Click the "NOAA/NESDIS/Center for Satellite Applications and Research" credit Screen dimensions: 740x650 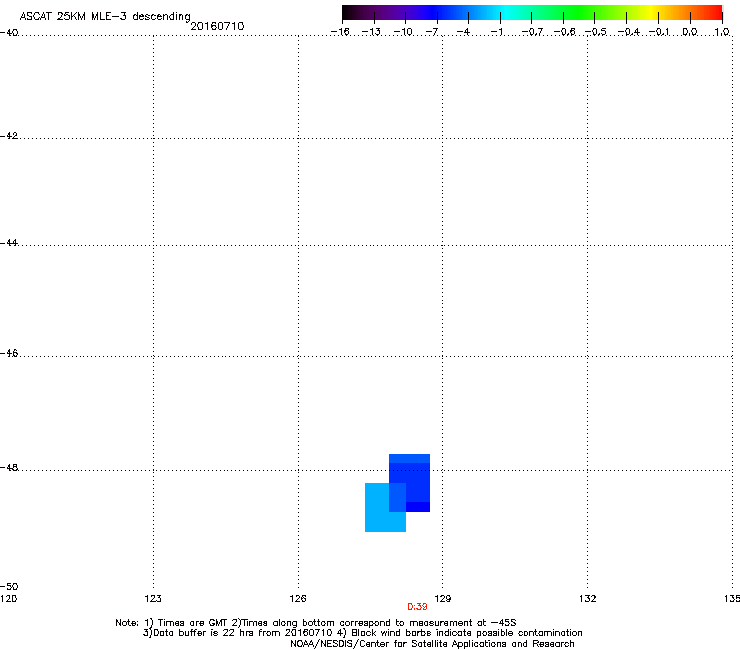tap(432, 644)
